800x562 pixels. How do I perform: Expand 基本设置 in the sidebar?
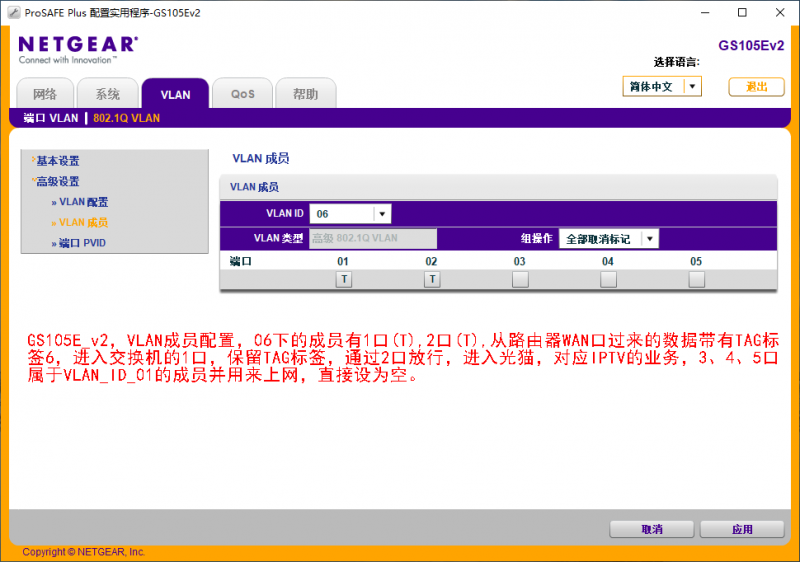pos(57,161)
